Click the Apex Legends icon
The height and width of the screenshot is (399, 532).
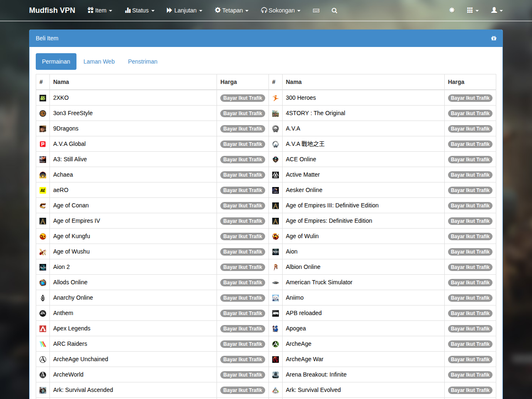coord(43,329)
